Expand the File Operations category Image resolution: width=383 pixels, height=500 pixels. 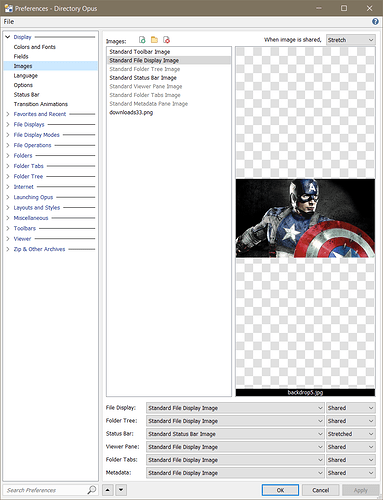point(8,145)
